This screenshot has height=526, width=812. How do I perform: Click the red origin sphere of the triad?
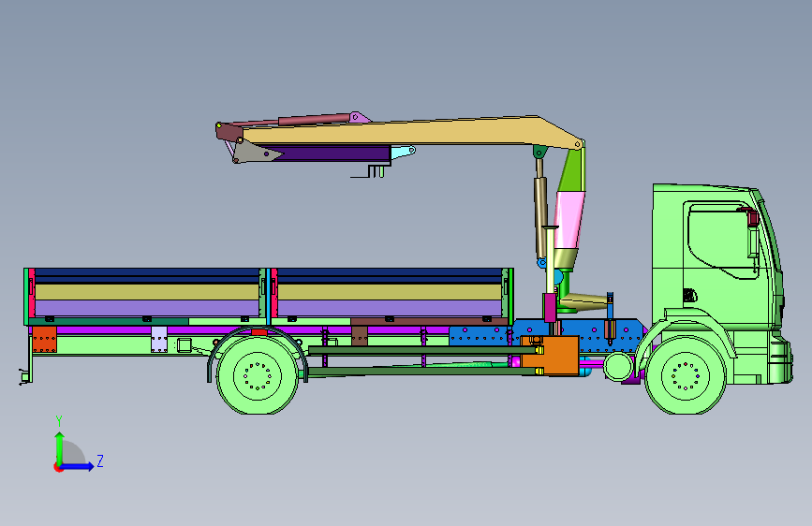click(58, 467)
